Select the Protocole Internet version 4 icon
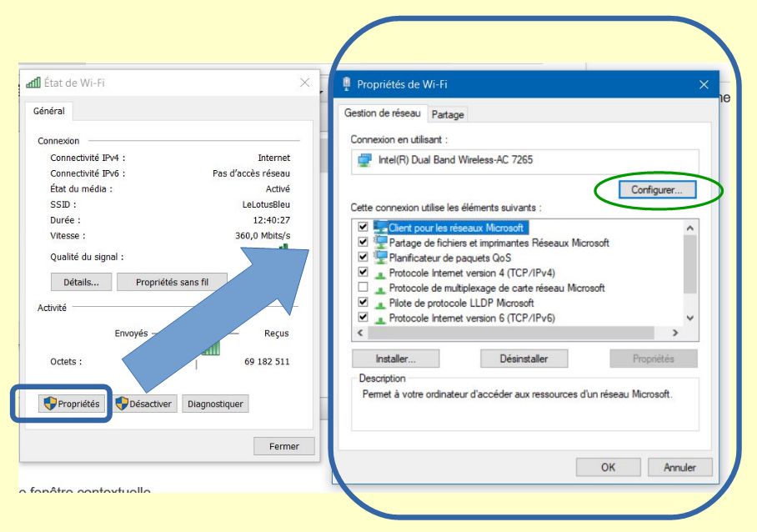This screenshot has width=757, height=532. coord(380,274)
